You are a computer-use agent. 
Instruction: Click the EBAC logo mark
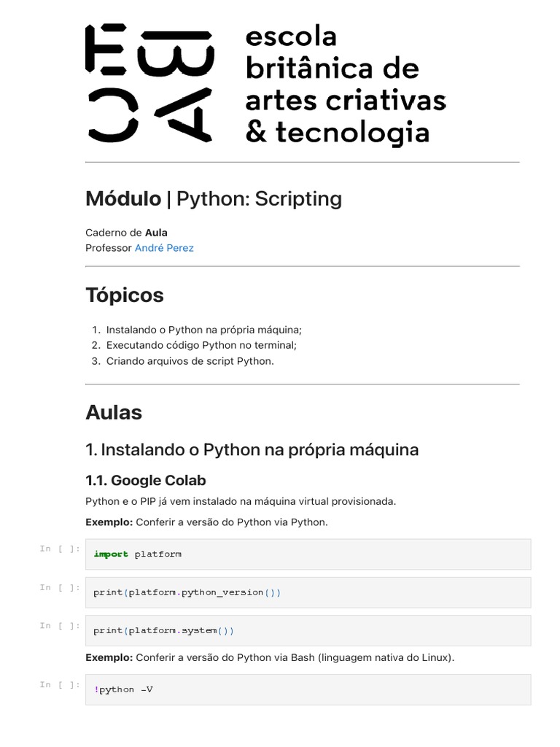pos(149,83)
